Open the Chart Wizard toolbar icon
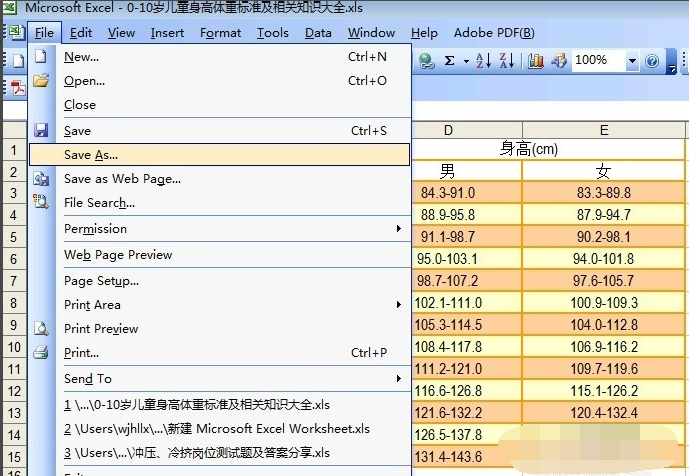Image resolution: width=689 pixels, height=476 pixels. tap(535, 61)
